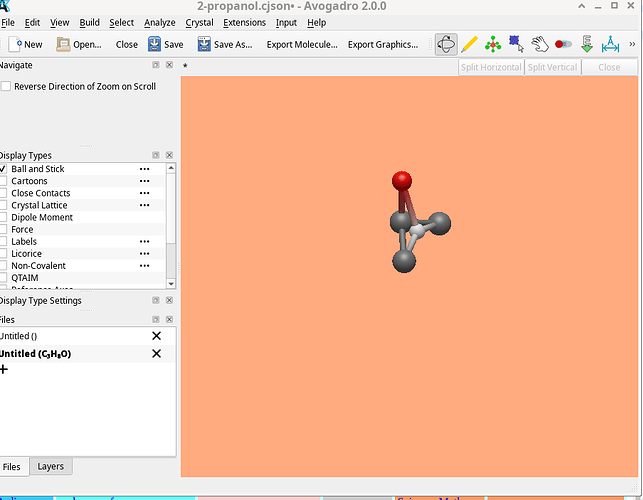This screenshot has width=643, height=500.
Task: Enable Close Contacts display type
Action: pyautogui.click(x=3, y=193)
